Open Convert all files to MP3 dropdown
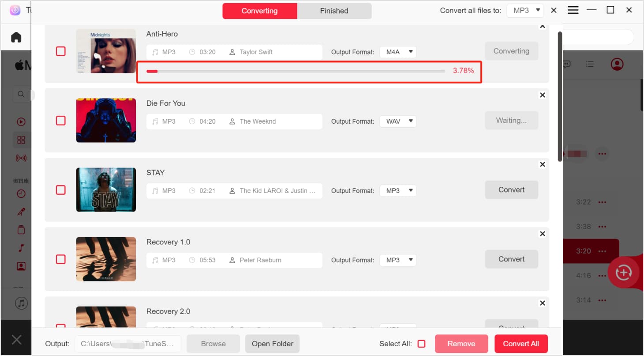 pyautogui.click(x=525, y=10)
